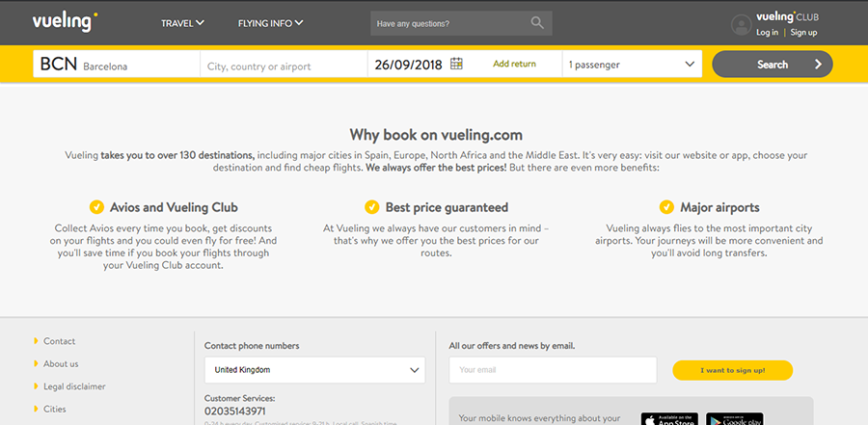The height and width of the screenshot is (425, 868).
Task: Click the customer service number 02035143971
Action: (234, 412)
